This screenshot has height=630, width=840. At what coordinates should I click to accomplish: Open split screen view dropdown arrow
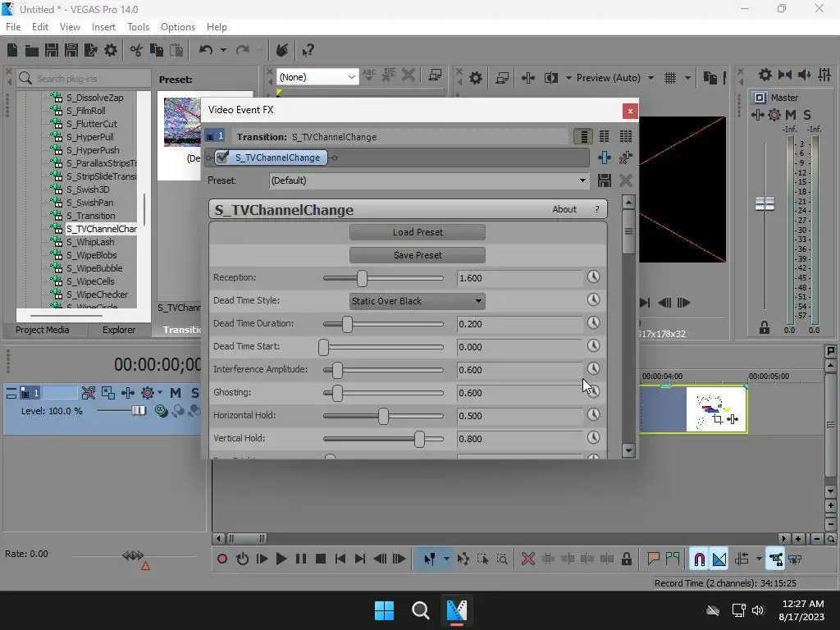568,78
